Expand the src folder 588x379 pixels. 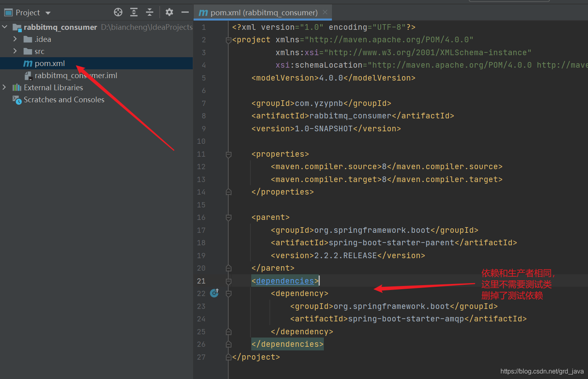coord(15,51)
